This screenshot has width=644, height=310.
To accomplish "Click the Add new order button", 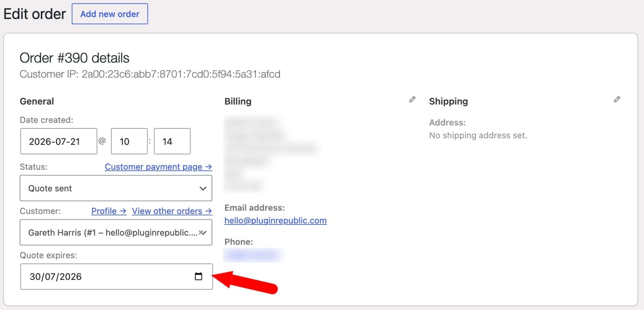I will pos(110,14).
